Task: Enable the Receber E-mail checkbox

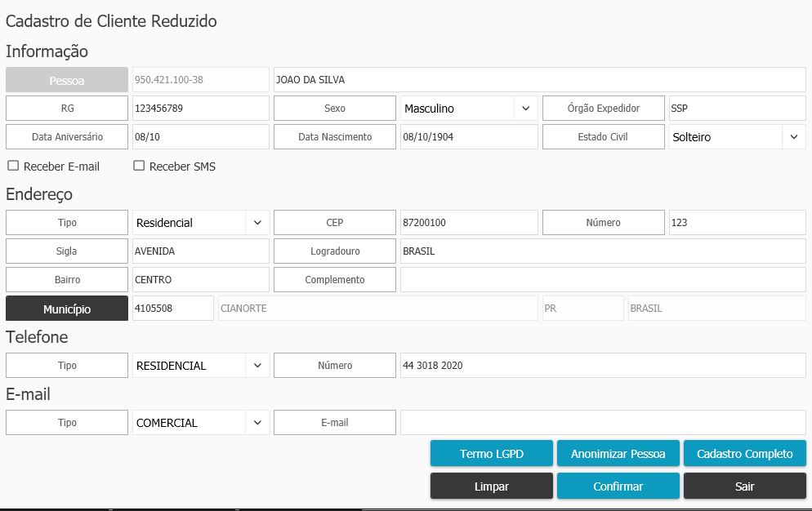Action: tap(13, 166)
